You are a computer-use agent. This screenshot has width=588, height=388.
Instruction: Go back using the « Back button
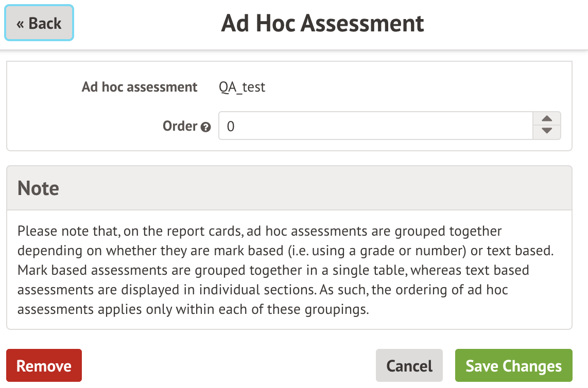coord(39,23)
